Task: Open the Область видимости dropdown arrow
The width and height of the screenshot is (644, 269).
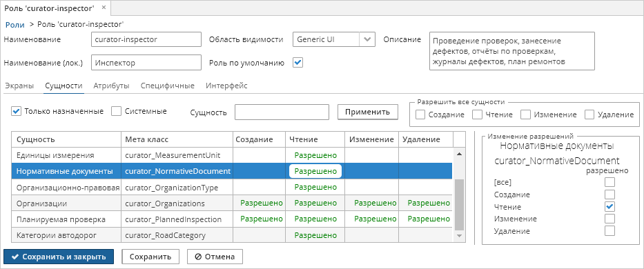Action: (x=367, y=40)
